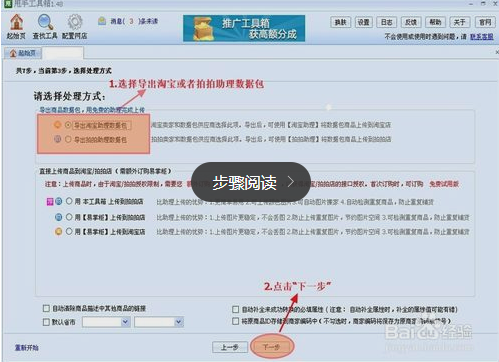Toggle 将原商品ID存储到商家编码中 checkbox
Viewport: 499px width, 362px height.
[x=235, y=321]
